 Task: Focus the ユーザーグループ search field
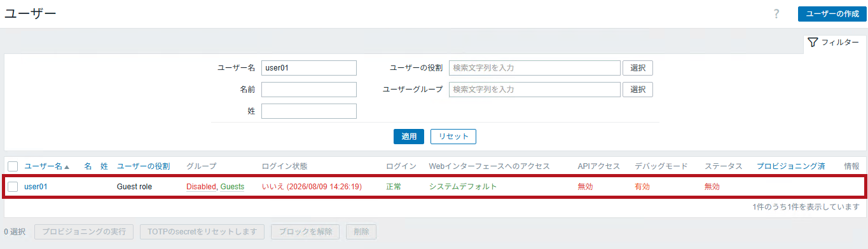535,90
